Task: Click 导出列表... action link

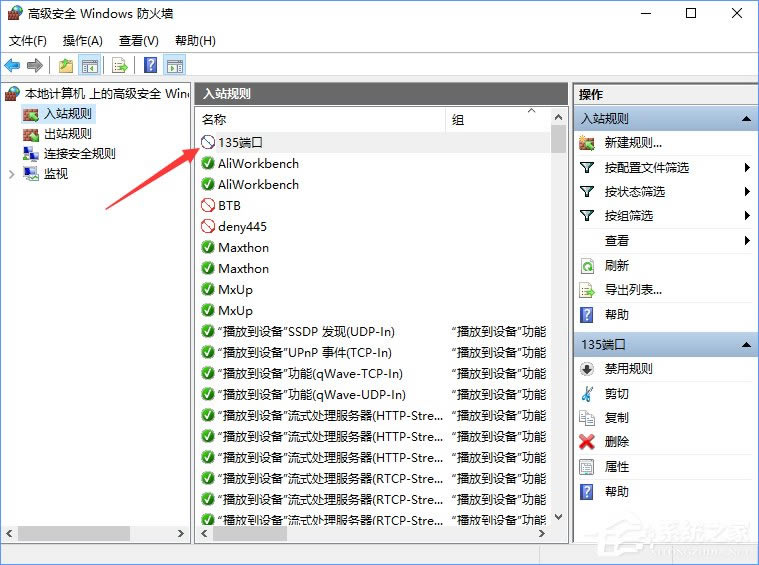Action: click(x=633, y=290)
